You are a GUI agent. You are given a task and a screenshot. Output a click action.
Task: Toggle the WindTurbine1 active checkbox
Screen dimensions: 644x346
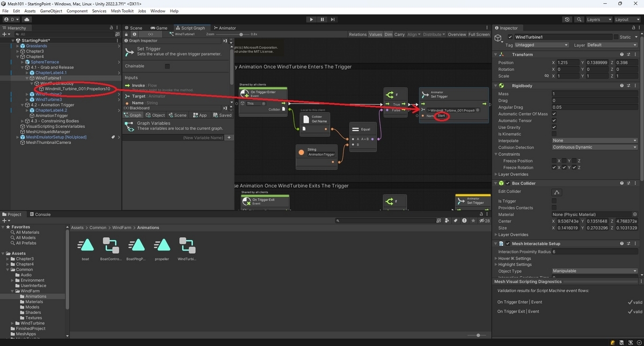click(510, 37)
